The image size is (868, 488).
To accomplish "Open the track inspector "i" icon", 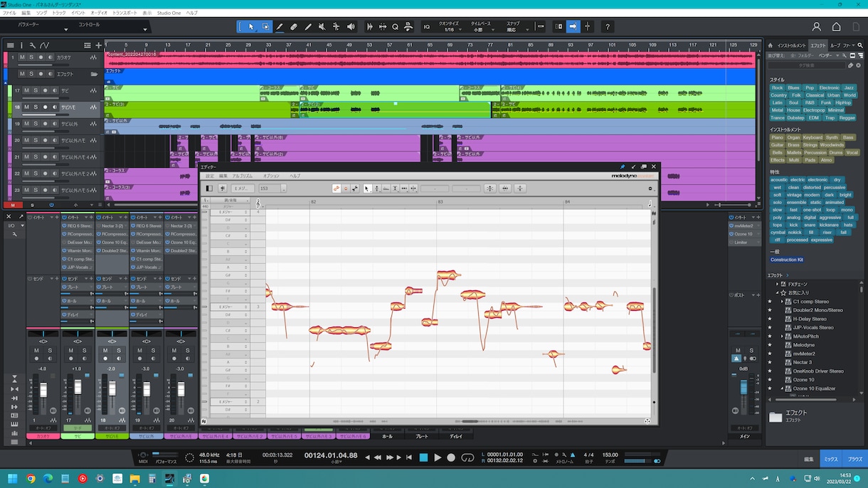I will (x=23, y=46).
